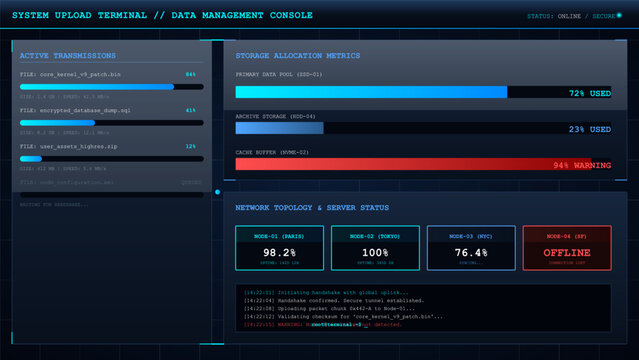The image size is (639, 360).
Task: Click the red WARNING log line
Action: coord(323,325)
